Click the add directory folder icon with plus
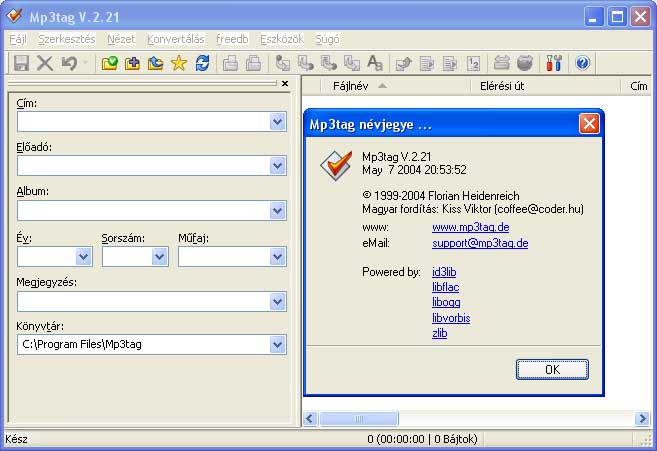Image resolution: width=657 pixels, height=451 pixels. point(132,63)
